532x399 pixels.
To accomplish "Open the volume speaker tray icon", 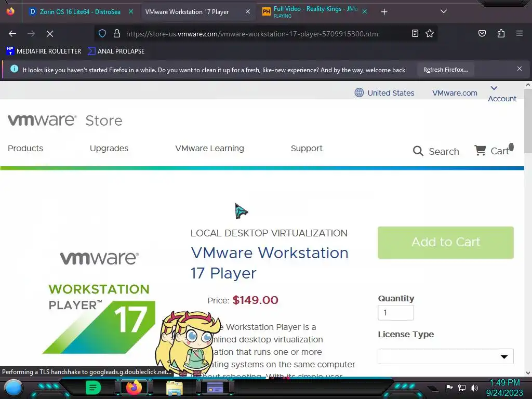I will click(474, 388).
